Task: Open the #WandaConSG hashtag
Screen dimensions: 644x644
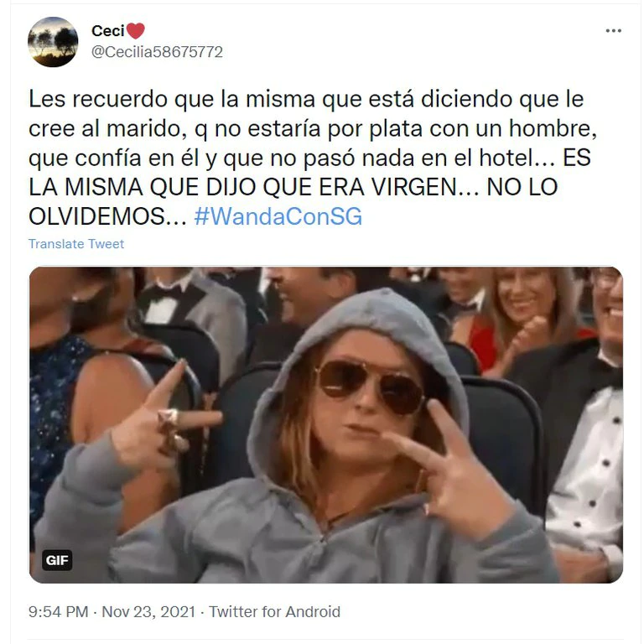Action: click(x=278, y=216)
